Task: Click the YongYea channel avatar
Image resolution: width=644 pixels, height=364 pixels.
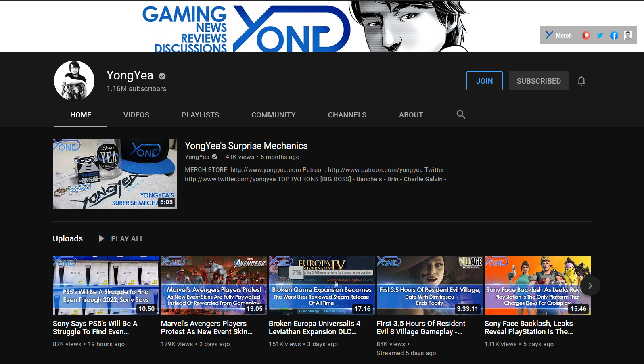Action: [x=74, y=81]
